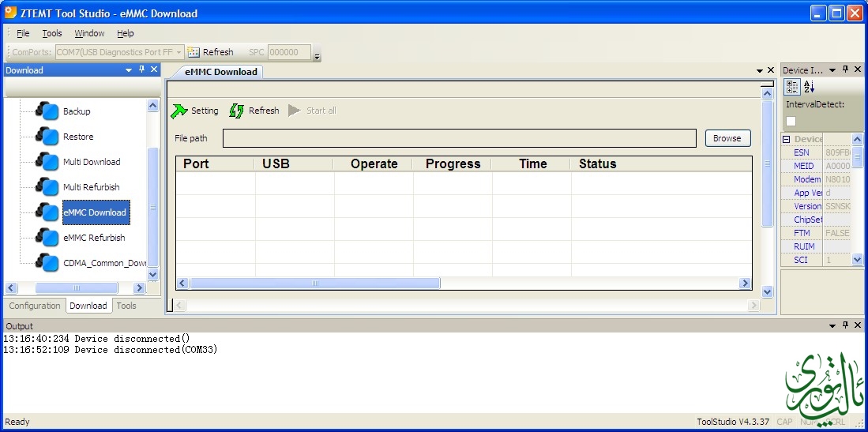This screenshot has width=868, height=432.
Task: Click the Multi Download icon
Action: (47, 162)
